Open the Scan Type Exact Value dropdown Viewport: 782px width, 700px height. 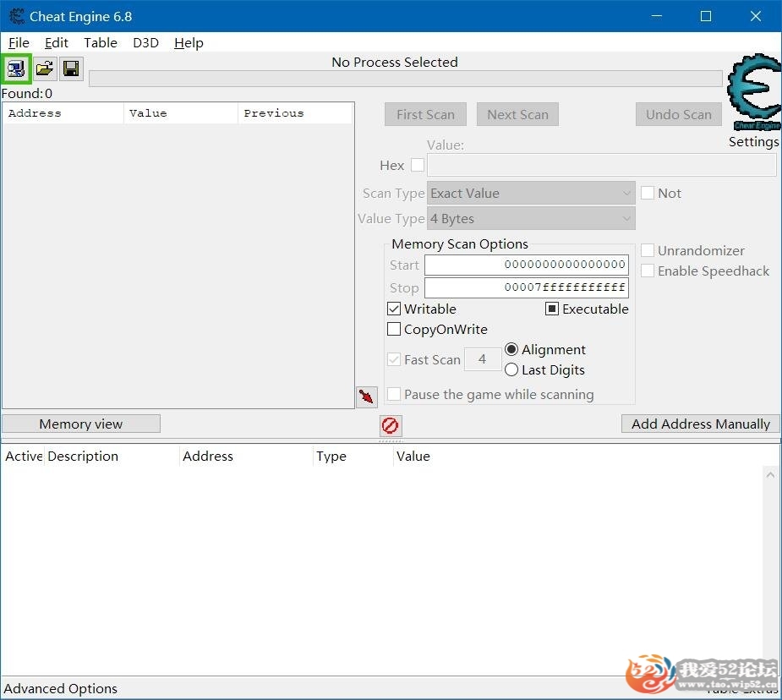[x=531, y=193]
